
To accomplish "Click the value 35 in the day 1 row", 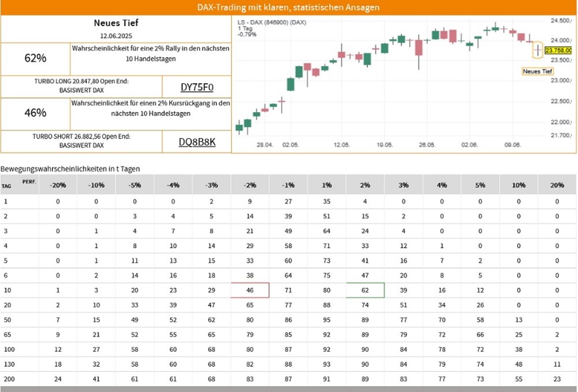I will click(327, 201).
